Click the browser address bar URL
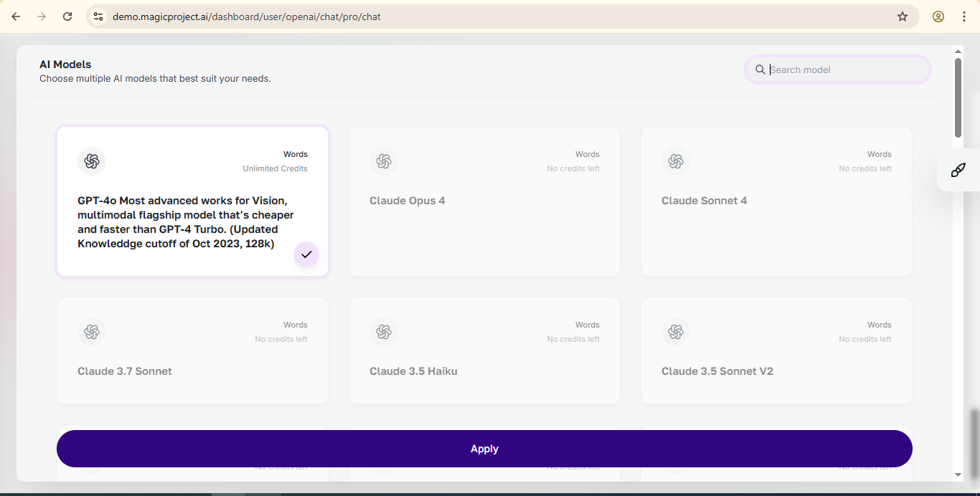The image size is (980, 496). tap(247, 16)
